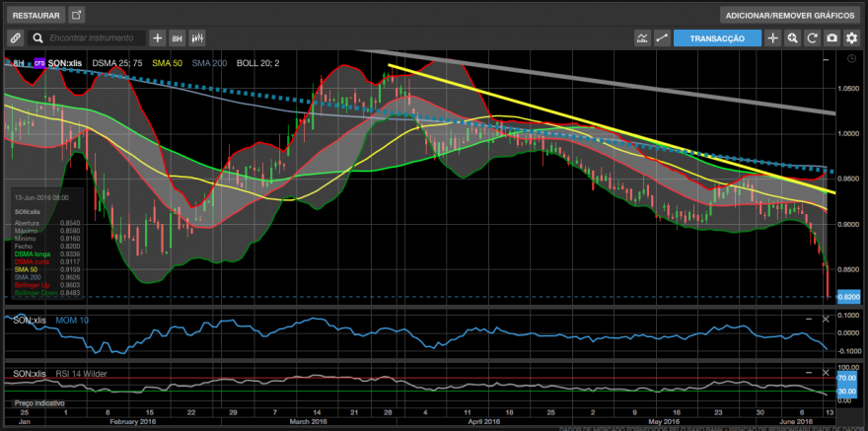Open the clock icon on price axis
The width and height of the screenshot is (868, 431).
[x=851, y=58]
